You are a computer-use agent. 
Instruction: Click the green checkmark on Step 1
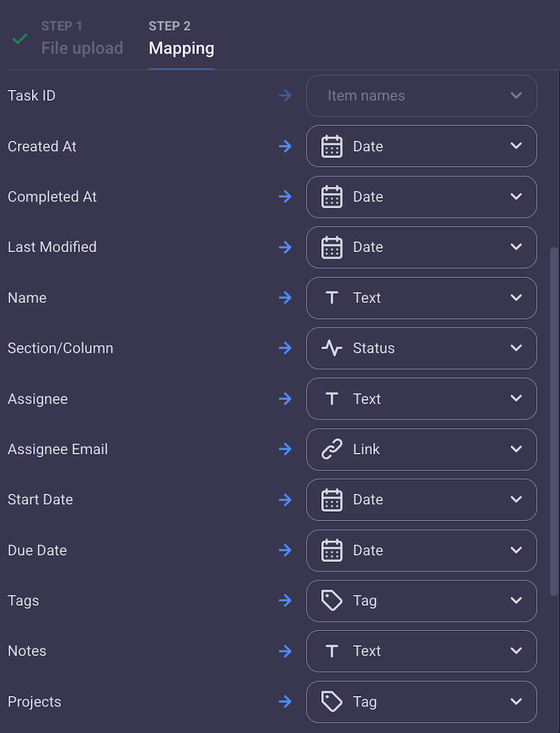pyautogui.click(x=20, y=38)
